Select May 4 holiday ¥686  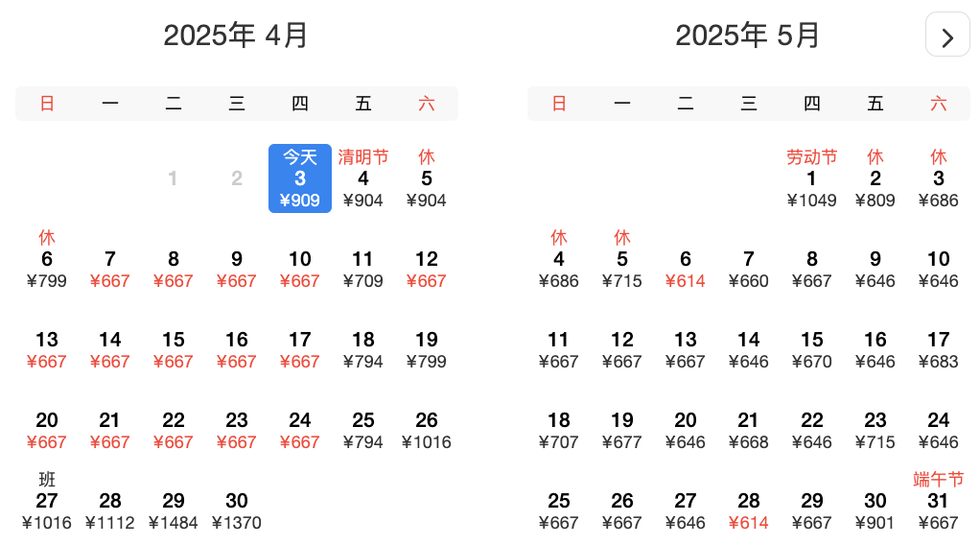coord(559,259)
